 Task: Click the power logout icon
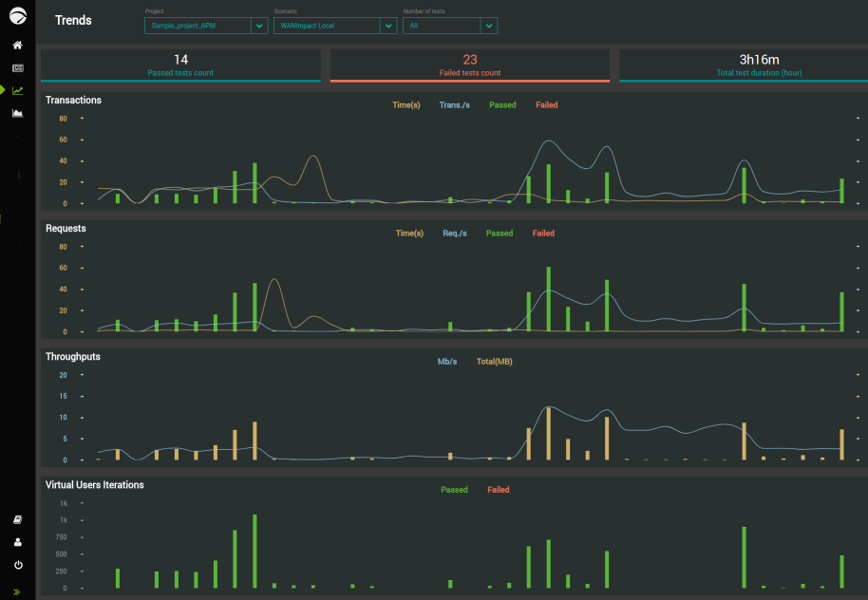tap(18, 565)
